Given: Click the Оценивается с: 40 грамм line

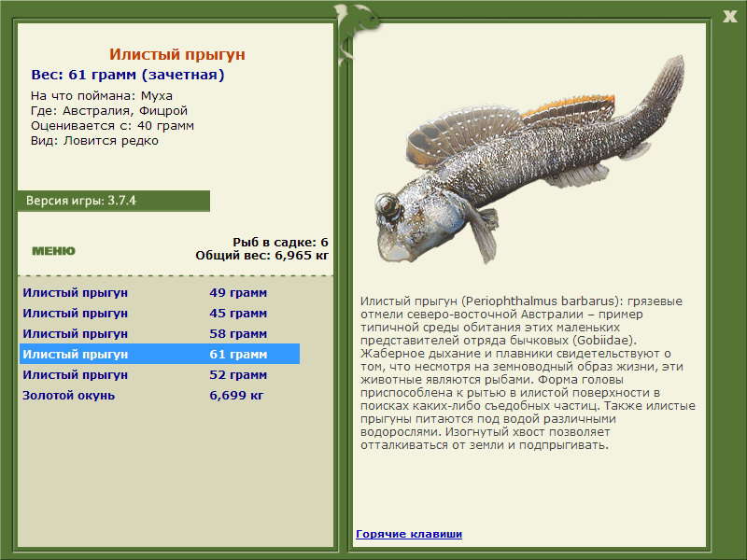Looking at the screenshot, I should point(112,126).
